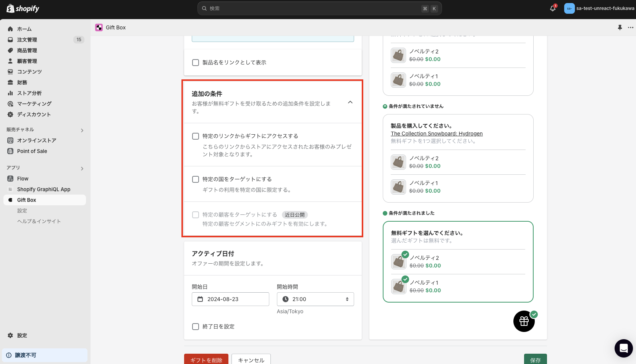The image size is (636, 364).
Task: Collapse the 追加の条件 section chevron
Action: pyautogui.click(x=350, y=103)
